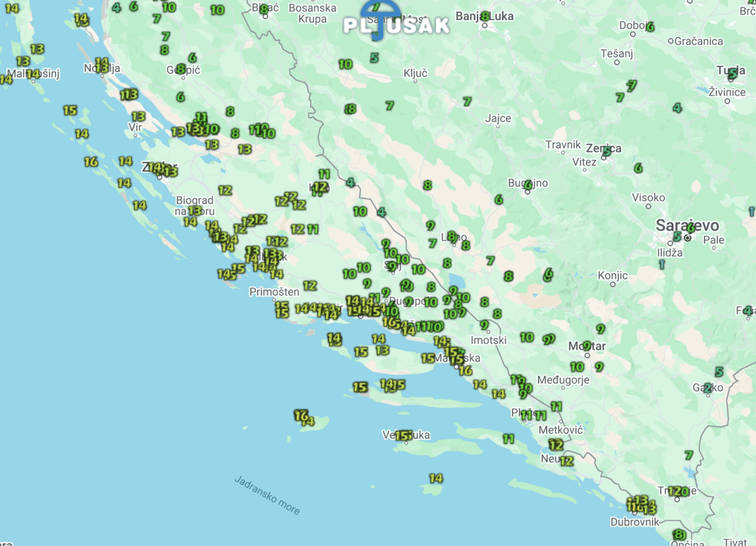Open the 5 degree marker above Ključ
The height and width of the screenshot is (546, 756).
tap(374, 58)
